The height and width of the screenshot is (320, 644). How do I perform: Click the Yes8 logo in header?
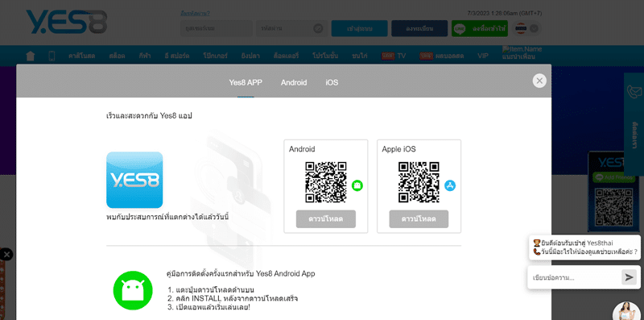66,23
